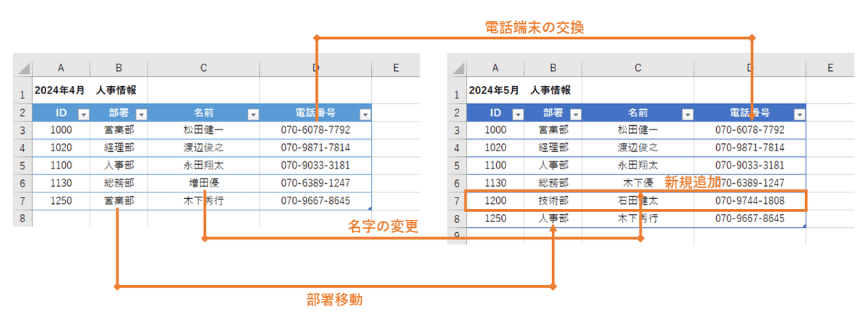The height and width of the screenshot is (319, 868).
Task: Select column B header in May sheet
Action: pyautogui.click(x=553, y=68)
